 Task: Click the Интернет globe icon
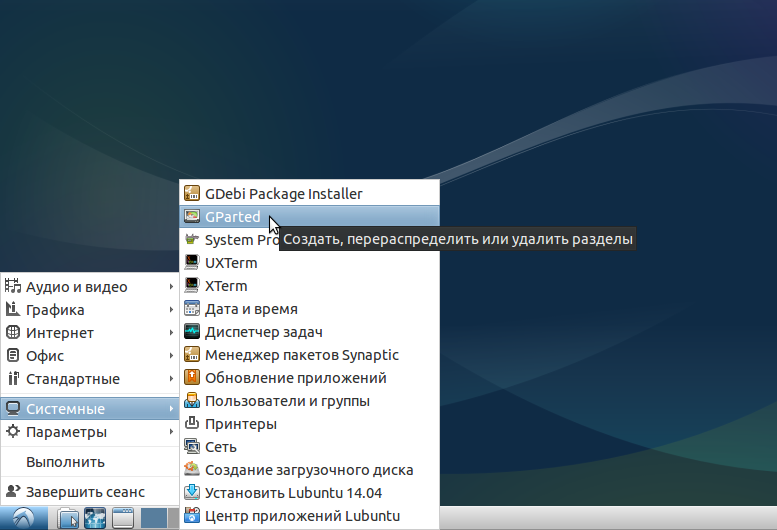[13, 332]
